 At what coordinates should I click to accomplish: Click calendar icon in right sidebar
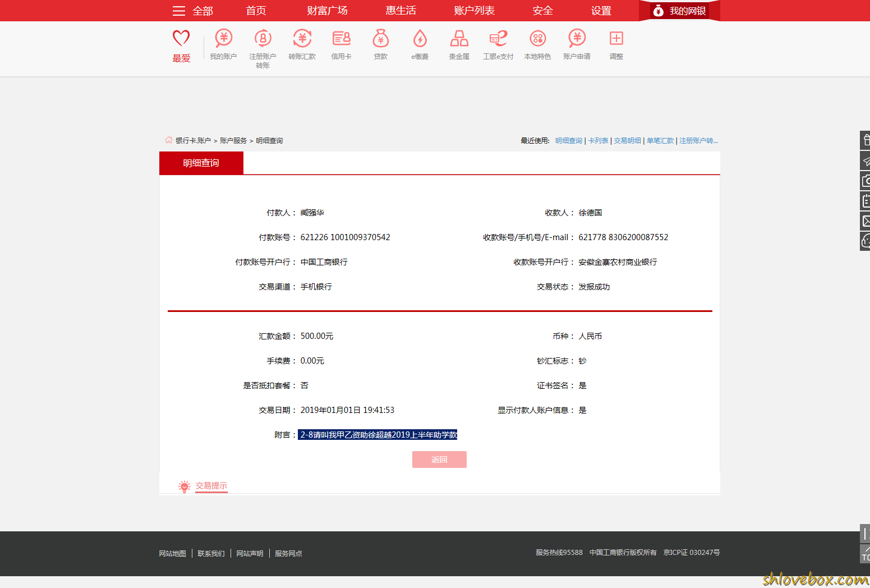click(866, 201)
